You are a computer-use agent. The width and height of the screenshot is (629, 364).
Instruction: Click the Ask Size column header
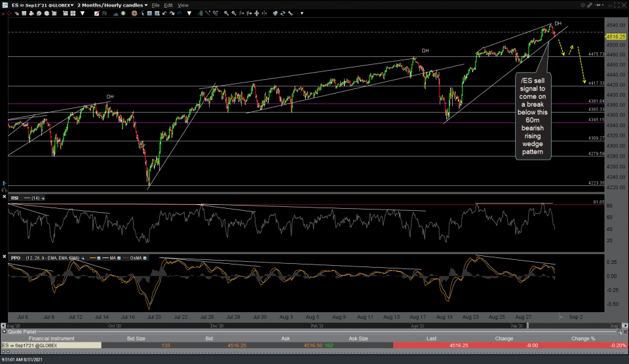pyautogui.click(x=358, y=338)
